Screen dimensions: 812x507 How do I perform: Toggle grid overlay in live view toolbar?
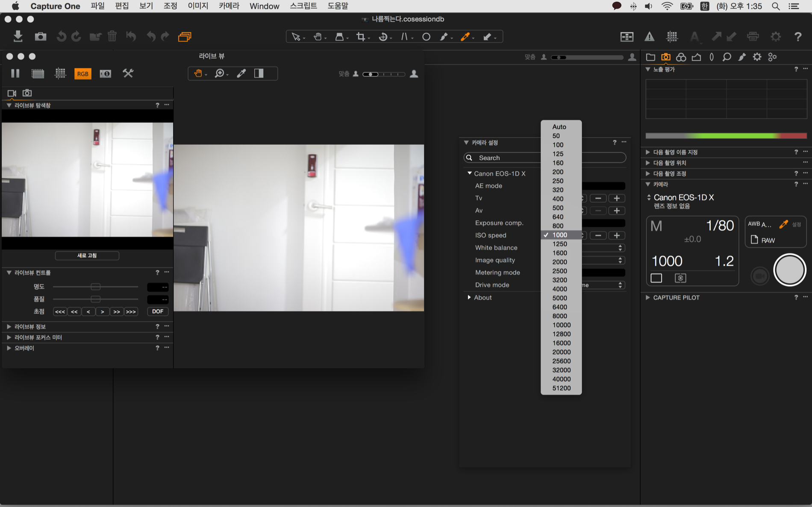pos(60,73)
